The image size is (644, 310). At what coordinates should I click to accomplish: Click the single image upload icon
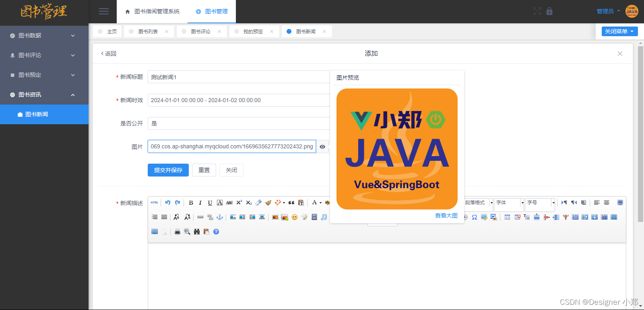275,217
